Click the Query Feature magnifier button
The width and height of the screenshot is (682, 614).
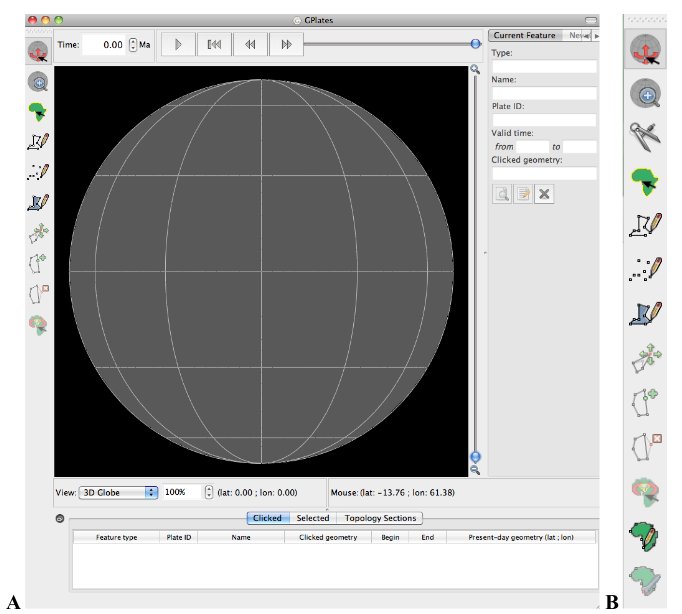pos(502,194)
